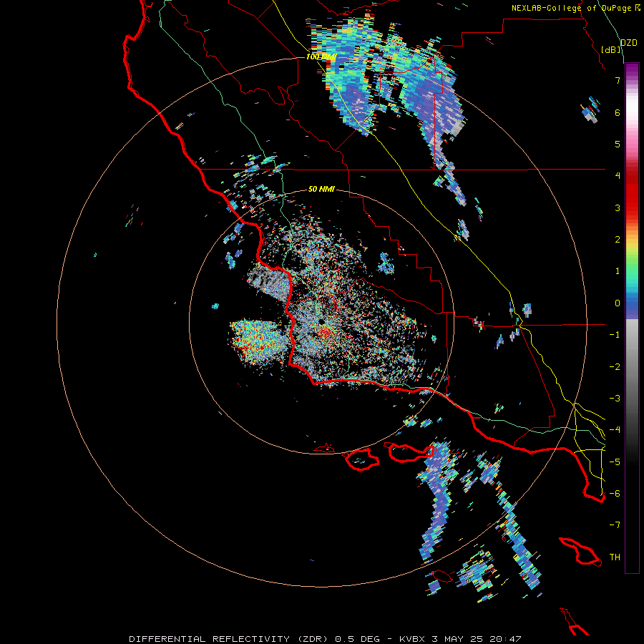
Task: Click the -3 value on the color scale
Action: pos(615,399)
